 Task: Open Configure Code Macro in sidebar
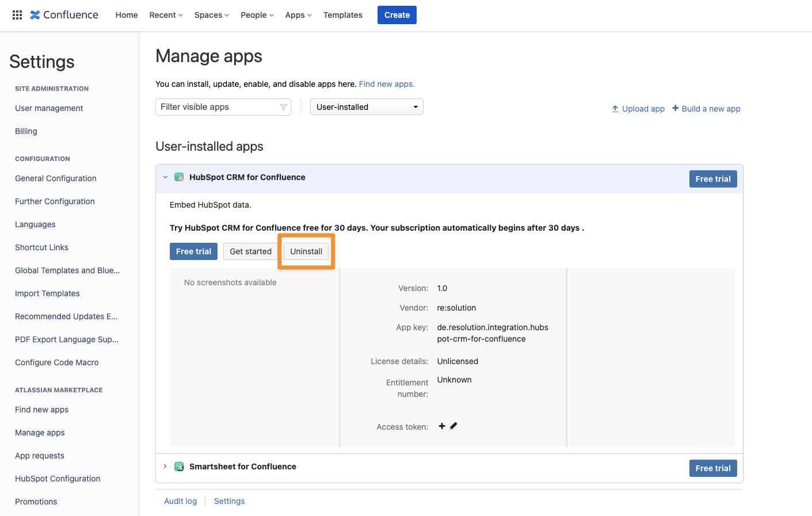tap(57, 362)
